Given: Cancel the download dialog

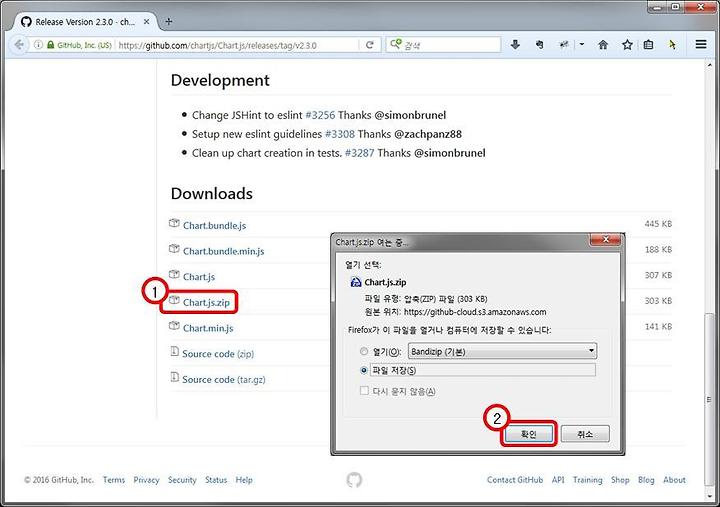Looking at the screenshot, I should point(585,434).
